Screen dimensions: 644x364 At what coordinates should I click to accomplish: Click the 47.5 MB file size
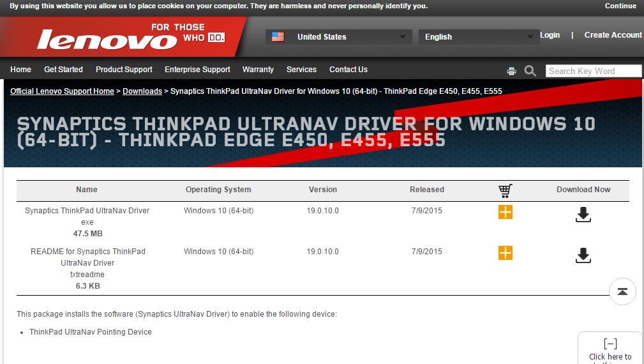(x=88, y=233)
